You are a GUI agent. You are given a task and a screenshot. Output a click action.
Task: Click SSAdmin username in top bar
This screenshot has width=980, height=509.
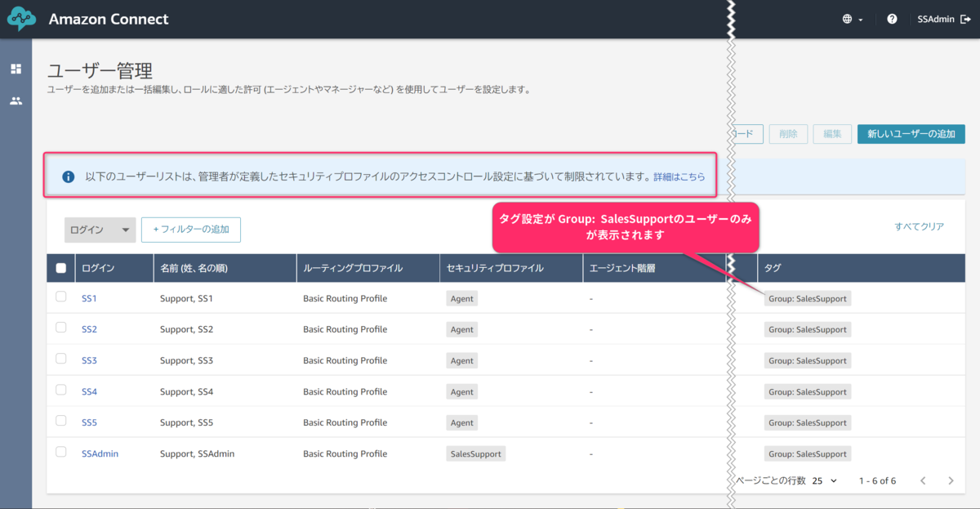click(x=936, y=19)
